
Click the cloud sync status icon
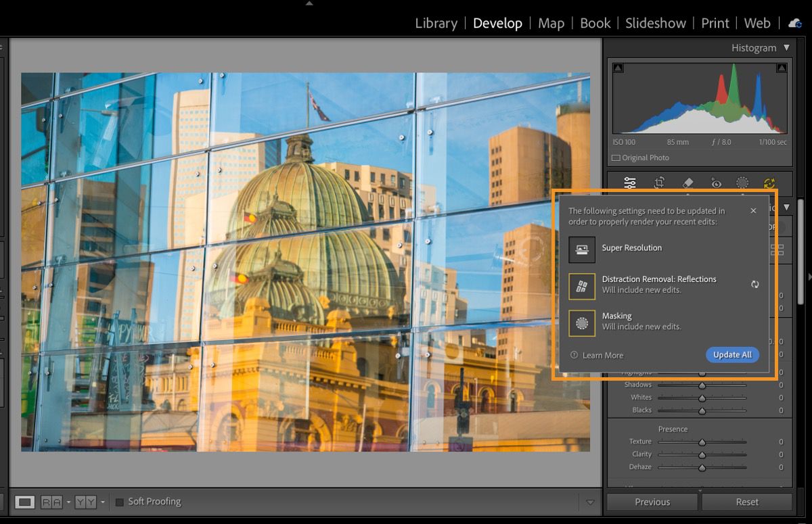click(795, 23)
